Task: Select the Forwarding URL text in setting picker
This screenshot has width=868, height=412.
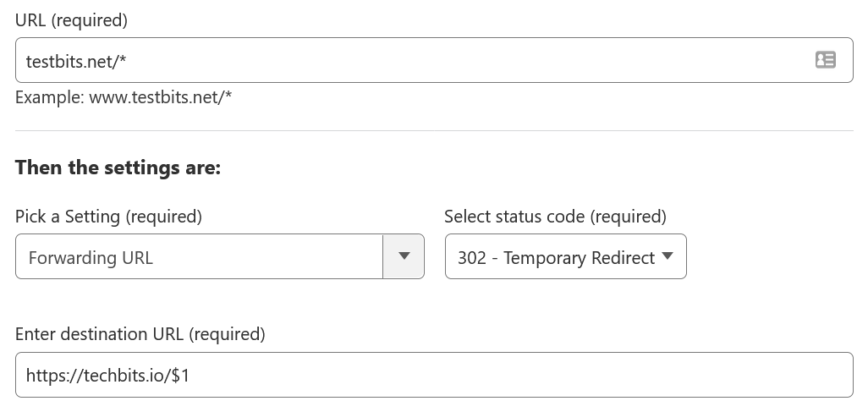Action: point(91,258)
